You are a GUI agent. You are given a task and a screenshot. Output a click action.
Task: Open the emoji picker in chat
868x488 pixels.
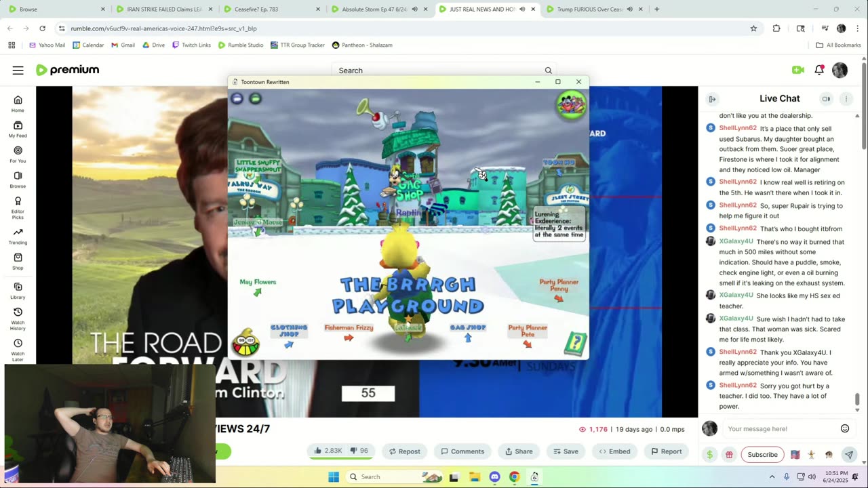845,428
